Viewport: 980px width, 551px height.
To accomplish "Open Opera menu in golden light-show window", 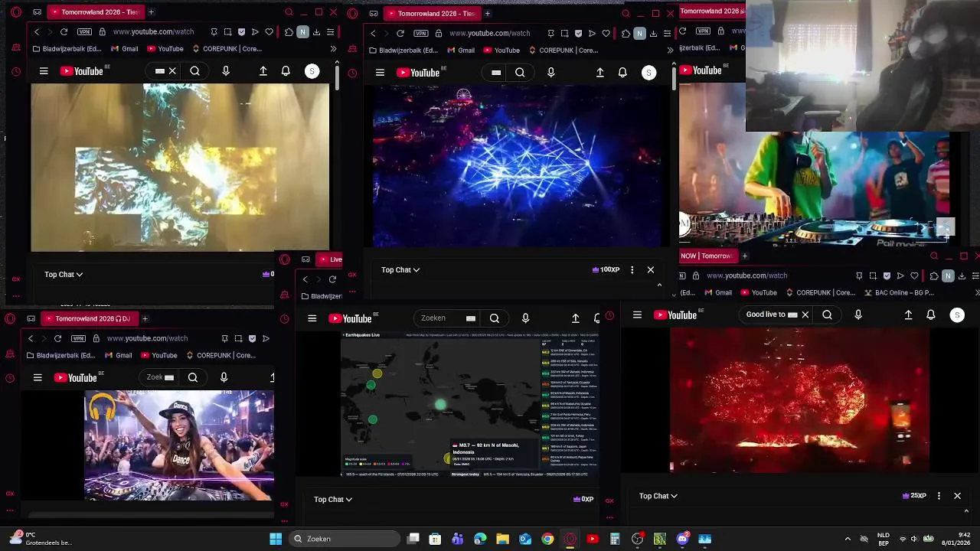I will (x=16, y=12).
